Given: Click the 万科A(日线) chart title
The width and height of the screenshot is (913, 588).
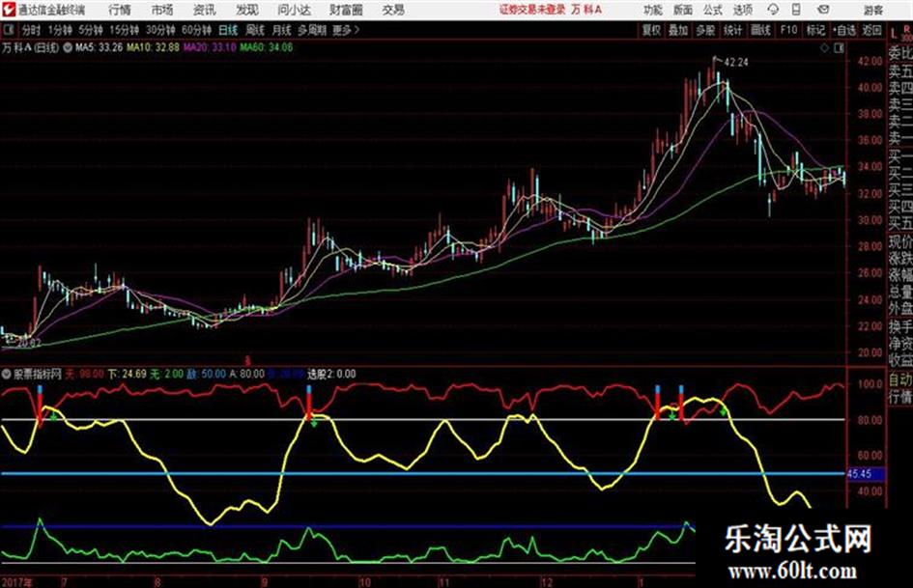Looking at the screenshot, I should tap(30, 47).
